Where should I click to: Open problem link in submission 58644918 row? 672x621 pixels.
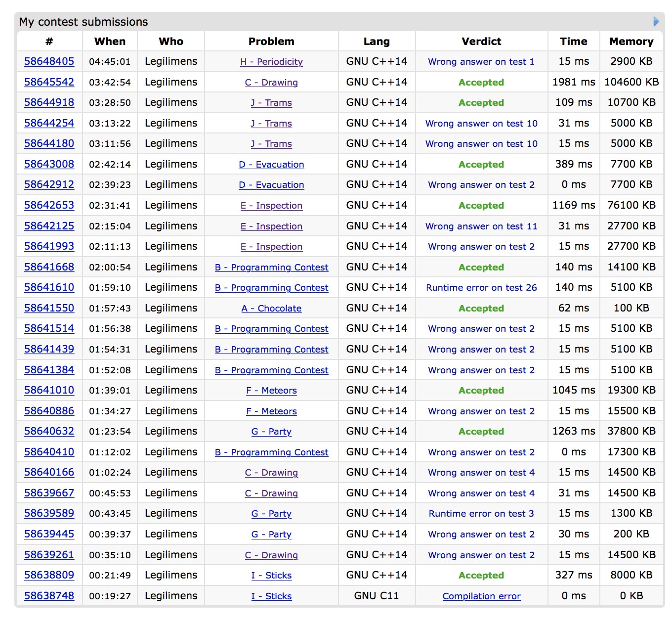271,103
